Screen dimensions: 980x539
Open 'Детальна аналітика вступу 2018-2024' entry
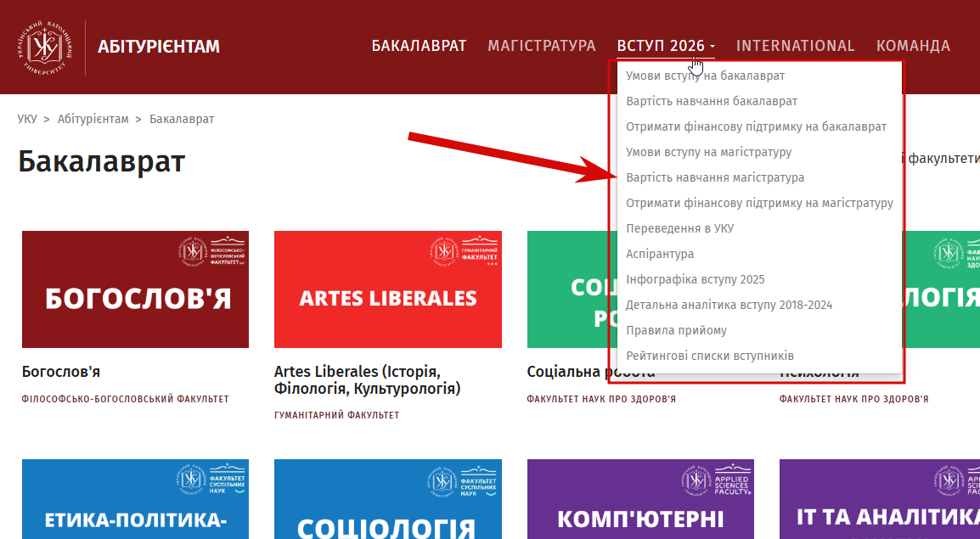[x=729, y=305]
